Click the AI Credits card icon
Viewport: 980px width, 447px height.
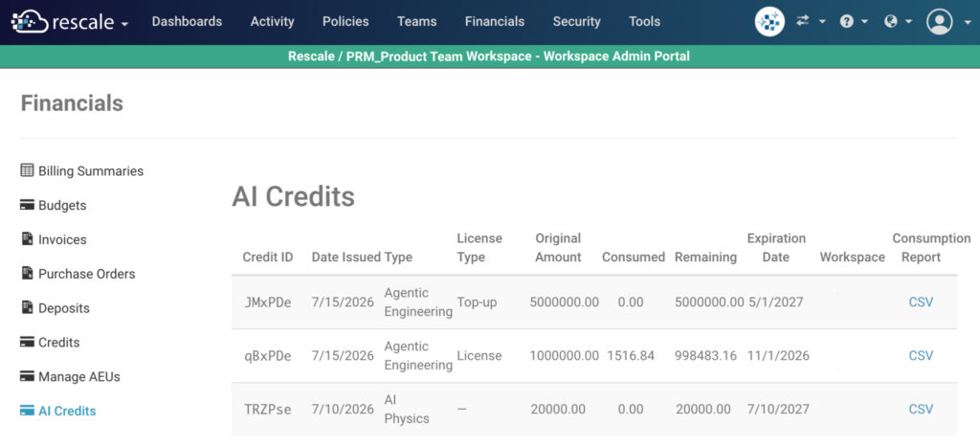27,412
